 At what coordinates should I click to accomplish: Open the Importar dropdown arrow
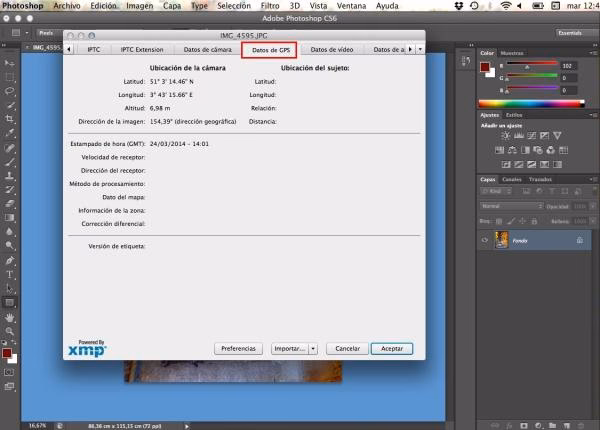pos(313,349)
